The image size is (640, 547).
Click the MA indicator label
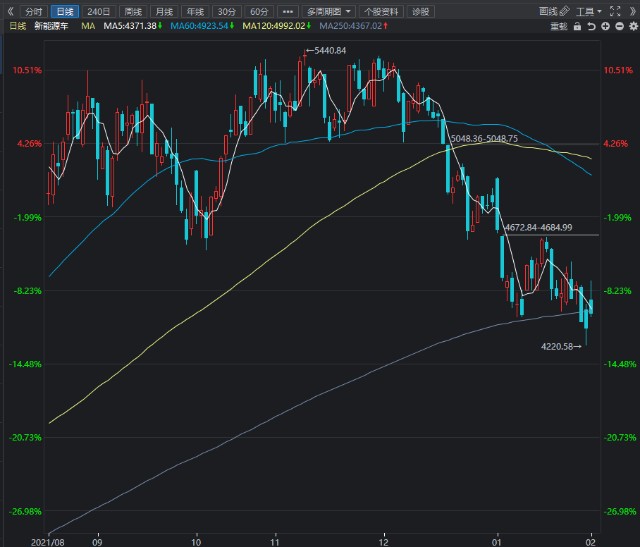[x=89, y=27]
